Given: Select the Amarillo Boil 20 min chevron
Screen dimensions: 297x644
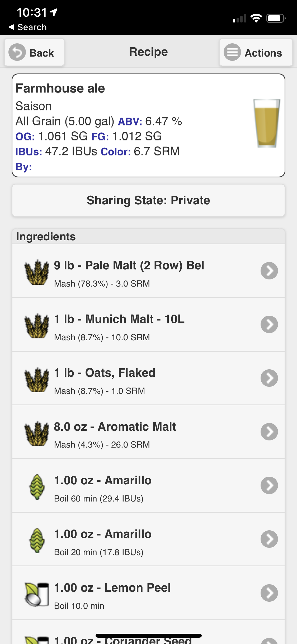Looking at the screenshot, I should [x=269, y=539].
